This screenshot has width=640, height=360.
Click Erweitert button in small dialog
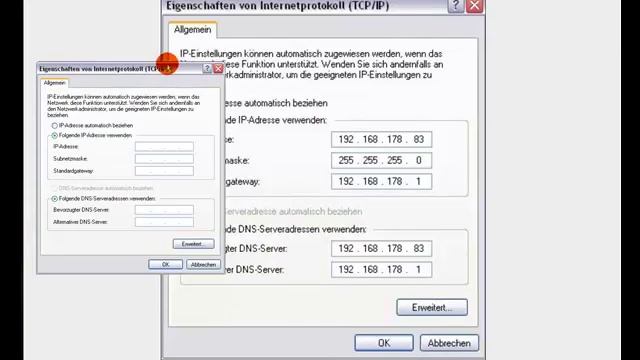pyautogui.click(x=193, y=244)
